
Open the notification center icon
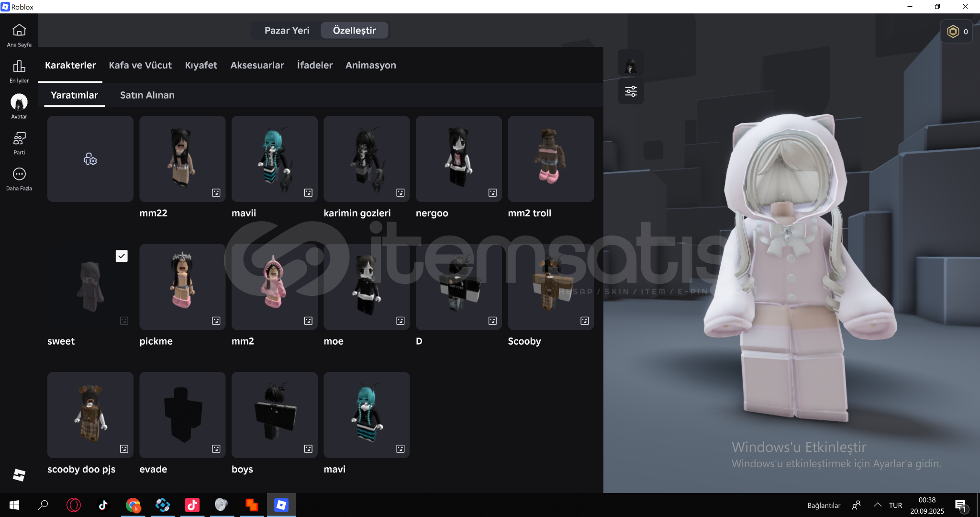coord(961,506)
